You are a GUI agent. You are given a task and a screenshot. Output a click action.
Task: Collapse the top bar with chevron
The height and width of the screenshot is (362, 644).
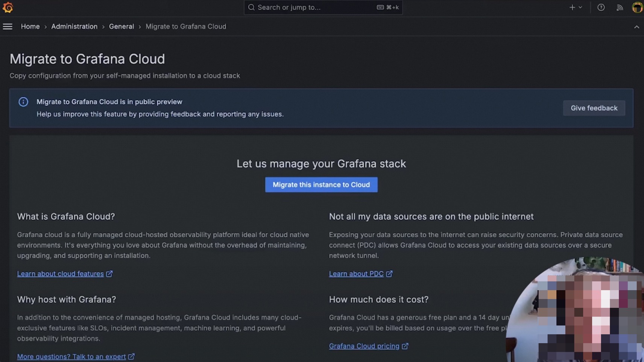636,27
